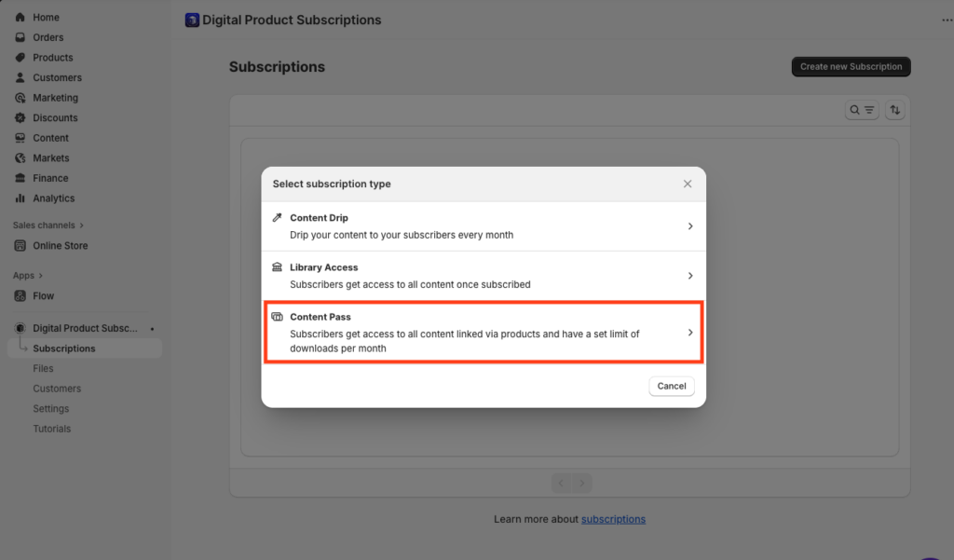Click the Discounts badge icon
The width and height of the screenshot is (954, 560).
(20, 117)
